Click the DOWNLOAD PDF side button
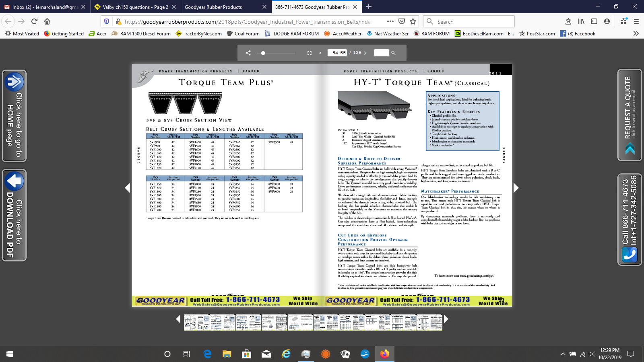644x362 pixels. click(x=14, y=215)
